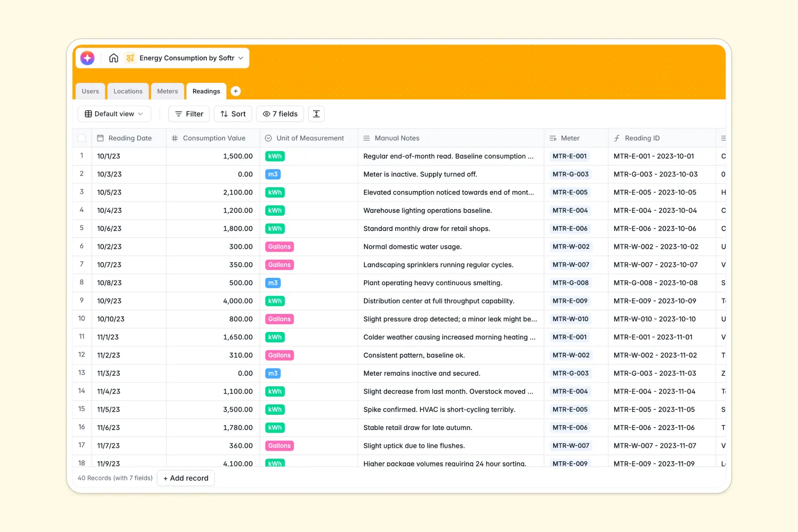The width and height of the screenshot is (798, 532).
Task: Select Reading ID MTR-E-001 - 2023-11-01
Action: [x=662, y=337]
